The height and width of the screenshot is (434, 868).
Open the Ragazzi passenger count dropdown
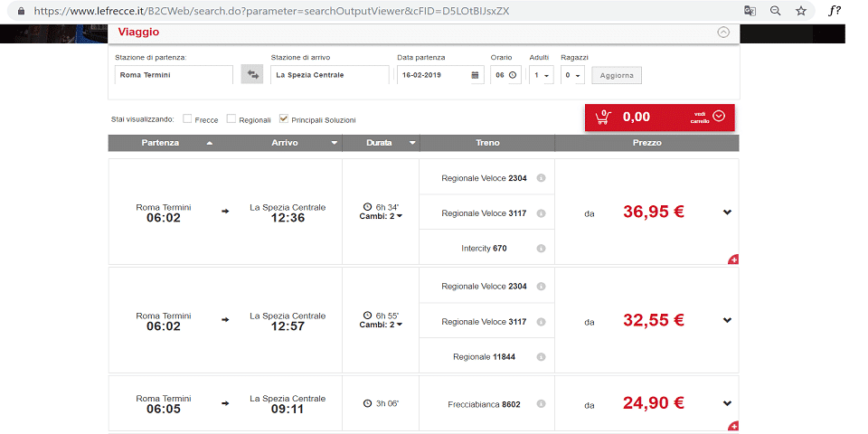572,75
